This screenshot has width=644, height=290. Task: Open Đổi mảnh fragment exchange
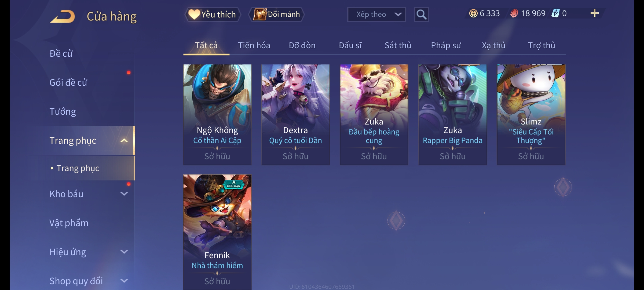[277, 15]
